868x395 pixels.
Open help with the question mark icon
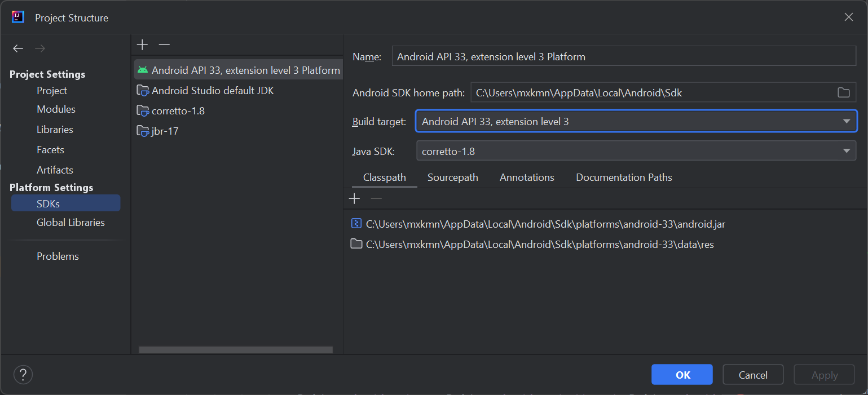[x=23, y=375]
